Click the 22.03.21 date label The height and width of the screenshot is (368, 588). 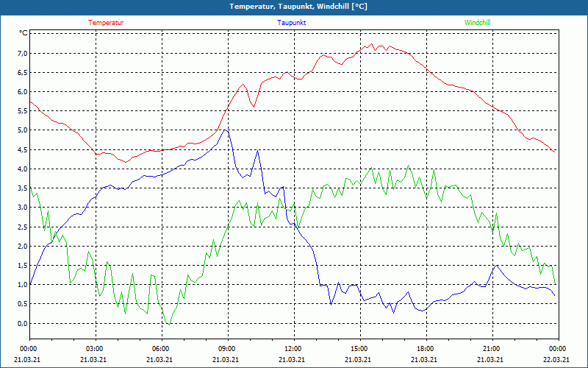pos(556,359)
